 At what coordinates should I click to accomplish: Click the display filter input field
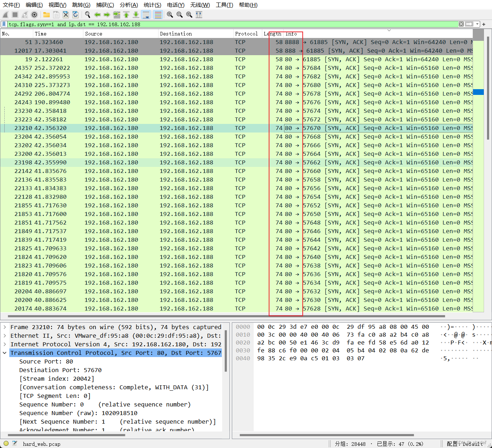233,24
